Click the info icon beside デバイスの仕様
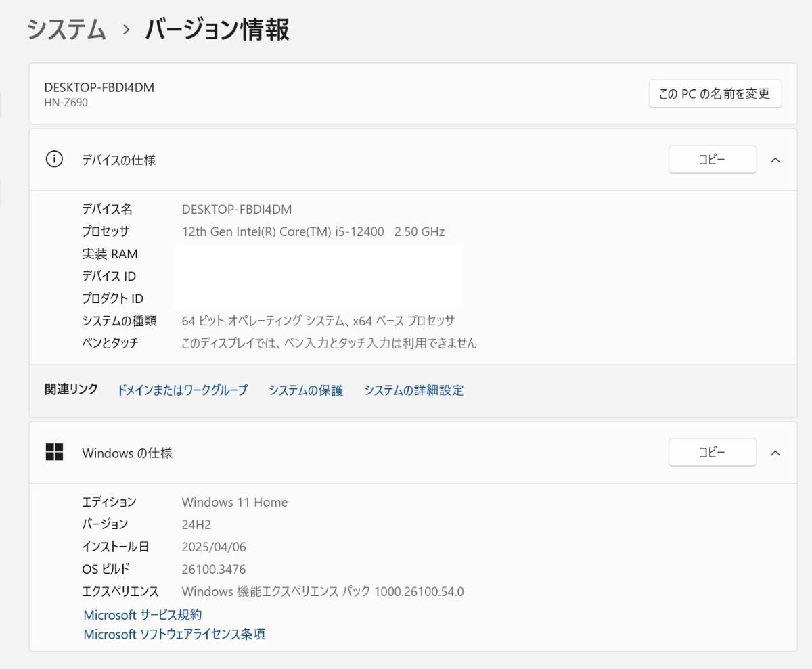This screenshot has height=669, width=812. [x=53, y=160]
